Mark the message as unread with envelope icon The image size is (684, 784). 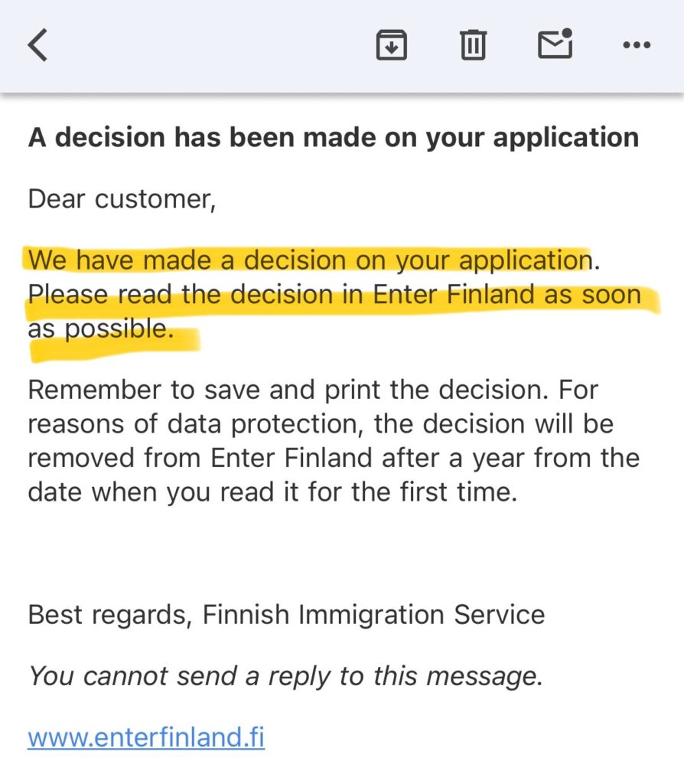[555, 44]
